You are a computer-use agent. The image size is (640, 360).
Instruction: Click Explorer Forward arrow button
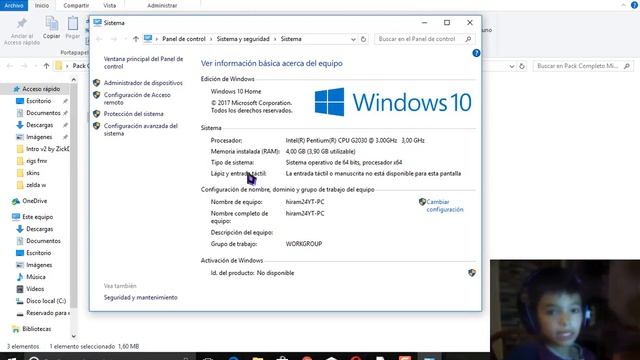click(x=24, y=66)
